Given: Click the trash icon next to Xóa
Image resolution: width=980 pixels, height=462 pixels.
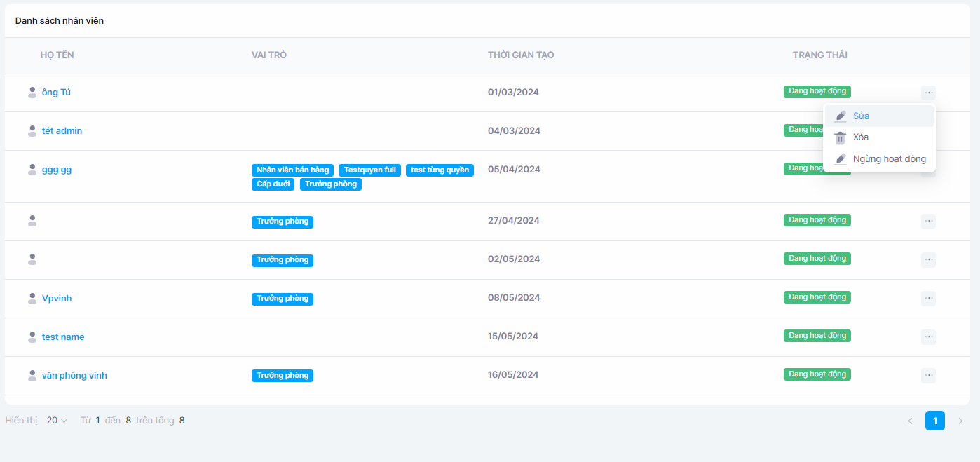Looking at the screenshot, I should tap(841, 138).
